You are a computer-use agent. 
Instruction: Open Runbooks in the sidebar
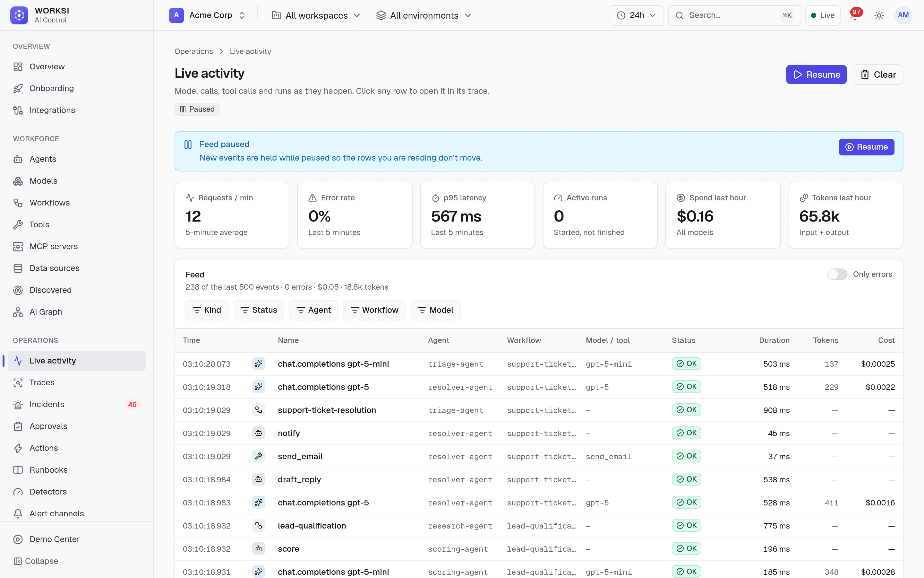click(76, 470)
